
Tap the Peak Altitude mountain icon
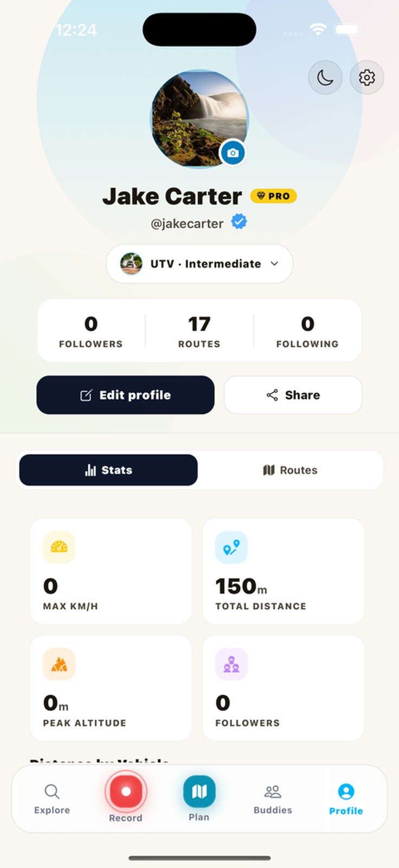pyautogui.click(x=59, y=664)
